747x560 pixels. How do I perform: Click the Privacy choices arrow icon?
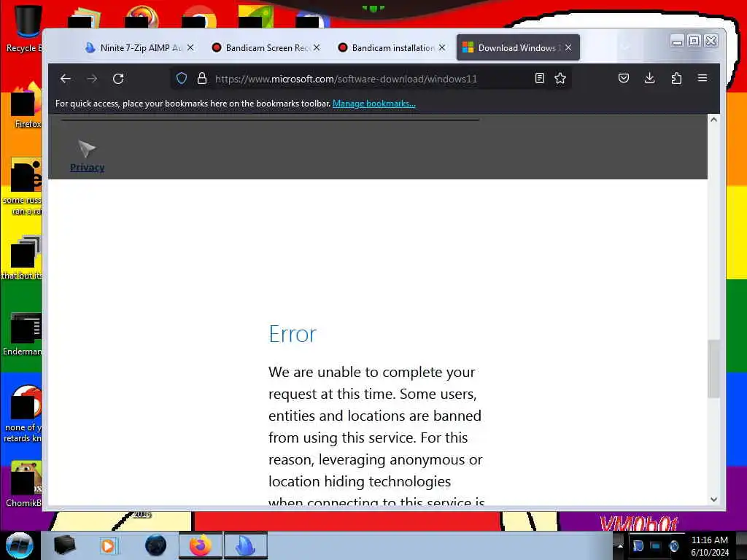(x=87, y=149)
